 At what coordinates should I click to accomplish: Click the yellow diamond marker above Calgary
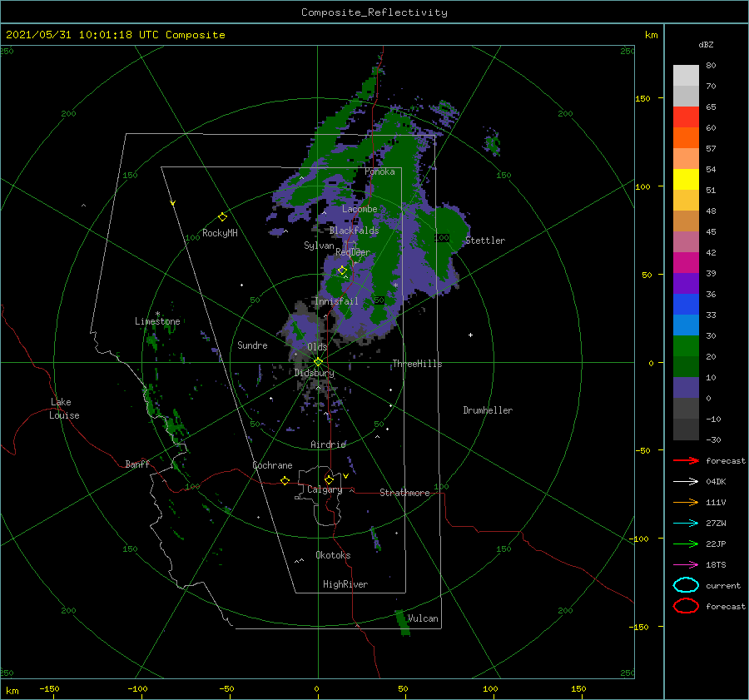coord(329,479)
